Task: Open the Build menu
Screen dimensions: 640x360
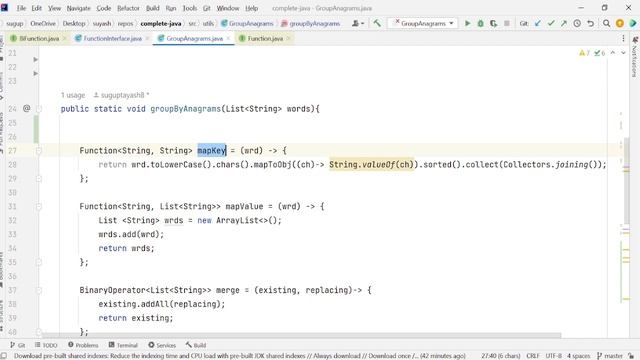Action: 153,8
